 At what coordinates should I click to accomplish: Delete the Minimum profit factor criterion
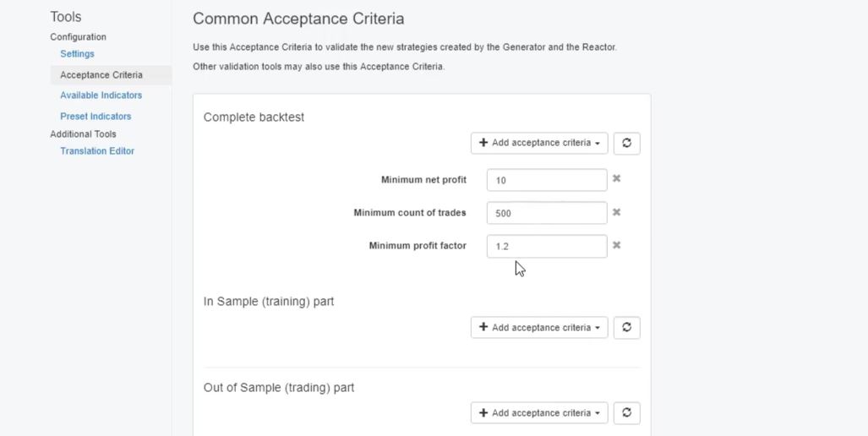(x=617, y=245)
